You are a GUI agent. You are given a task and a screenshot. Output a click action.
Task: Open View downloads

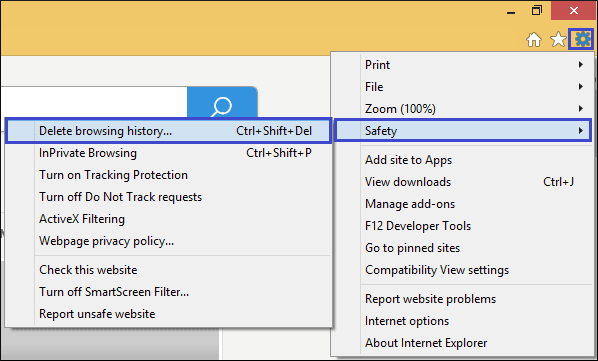click(x=463, y=182)
